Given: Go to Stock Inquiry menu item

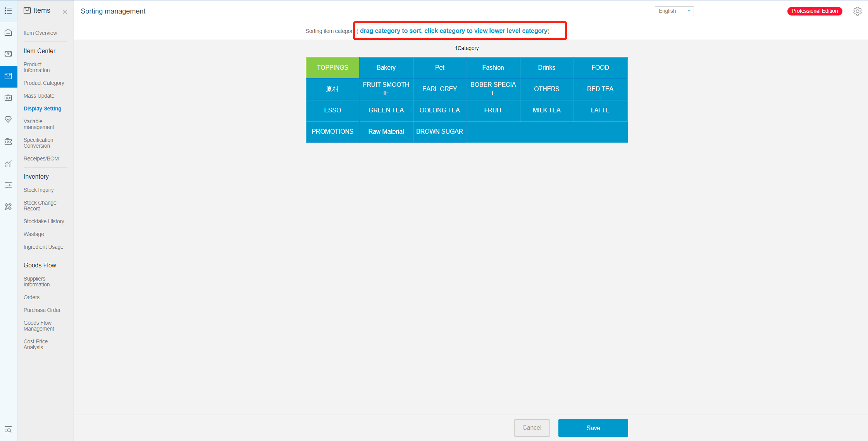Looking at the screenshot, I should tap(38, 190).
